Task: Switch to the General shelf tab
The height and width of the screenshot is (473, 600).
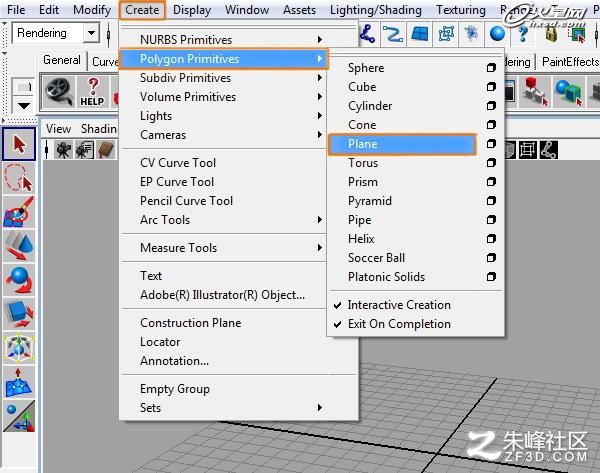Action: pos(62,60)
